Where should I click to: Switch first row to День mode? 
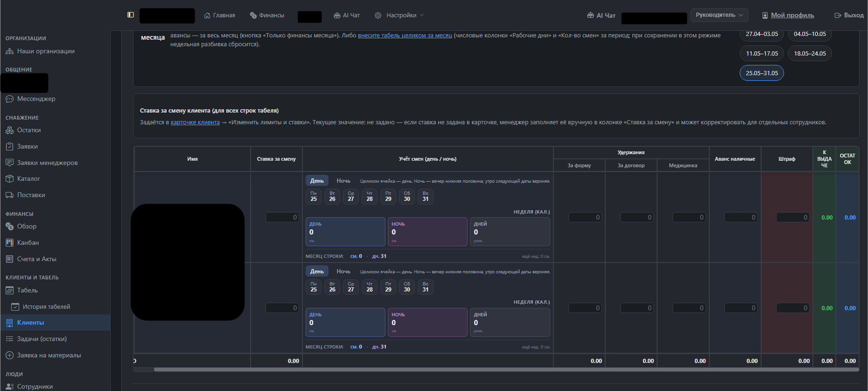[317, 181]
